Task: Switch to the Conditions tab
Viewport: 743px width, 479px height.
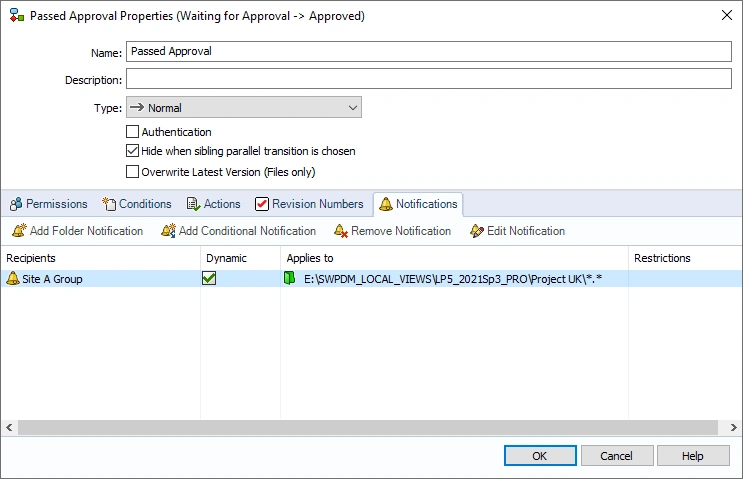Action: pos(137,204)
